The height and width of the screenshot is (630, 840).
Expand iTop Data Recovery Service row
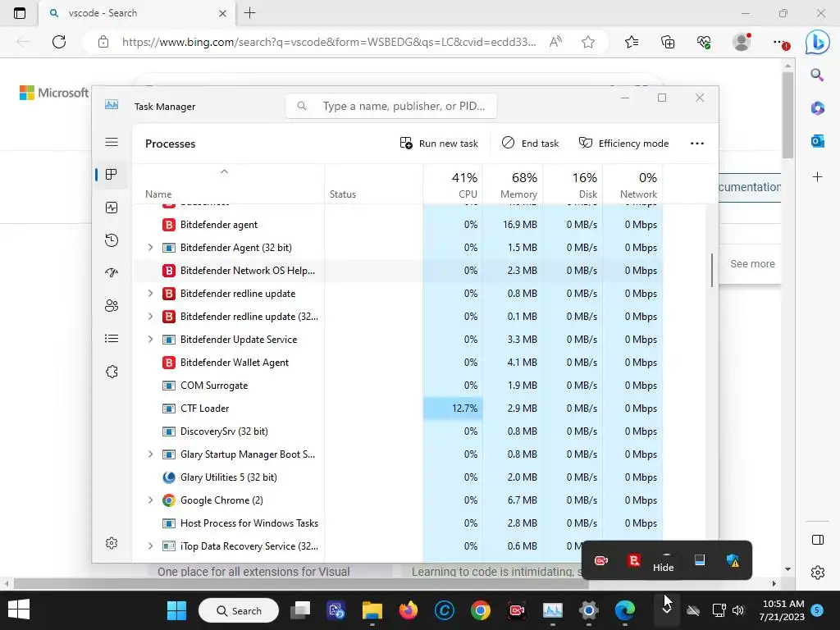(151, 546)
